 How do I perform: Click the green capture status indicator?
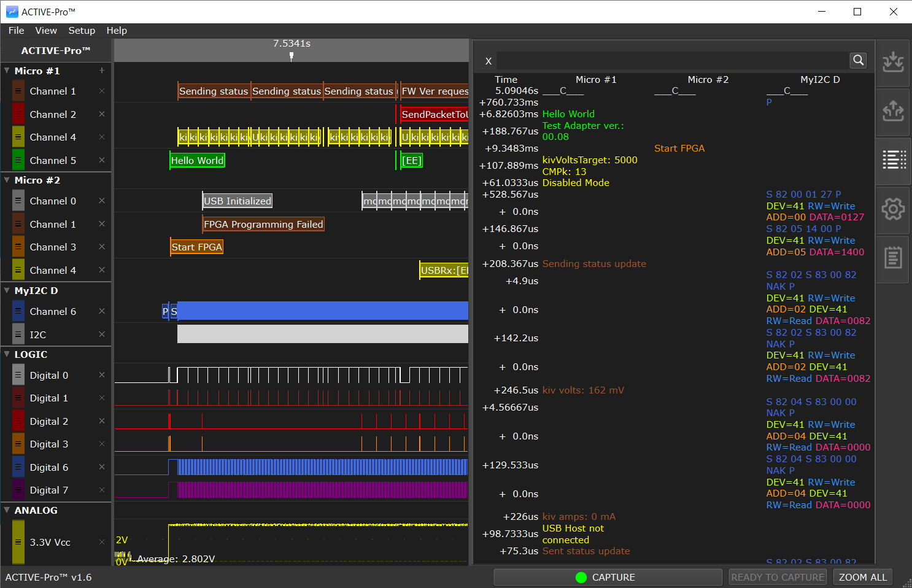point(580,577)
